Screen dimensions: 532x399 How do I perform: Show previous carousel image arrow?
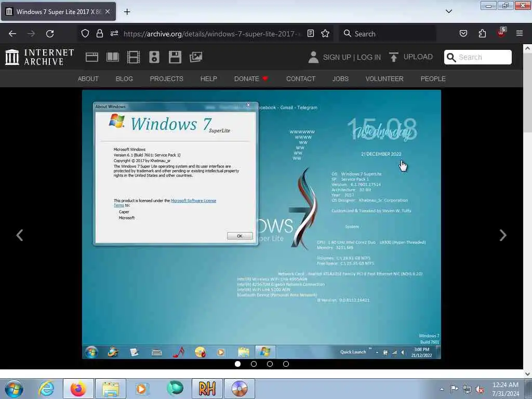pyautogui.click(x=20, y=235)
